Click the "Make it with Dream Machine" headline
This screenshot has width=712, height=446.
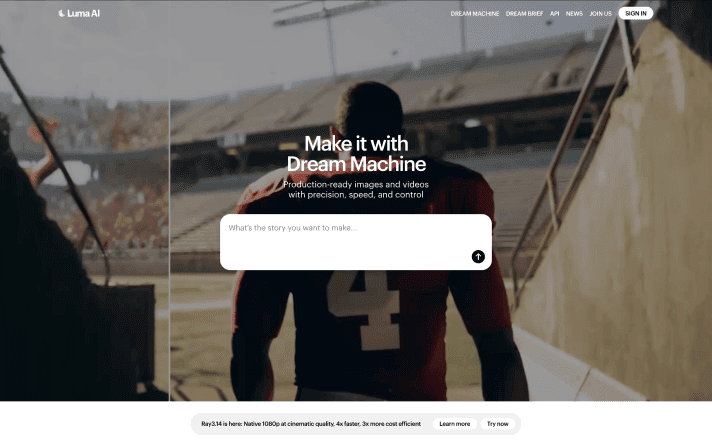[356, 154]
